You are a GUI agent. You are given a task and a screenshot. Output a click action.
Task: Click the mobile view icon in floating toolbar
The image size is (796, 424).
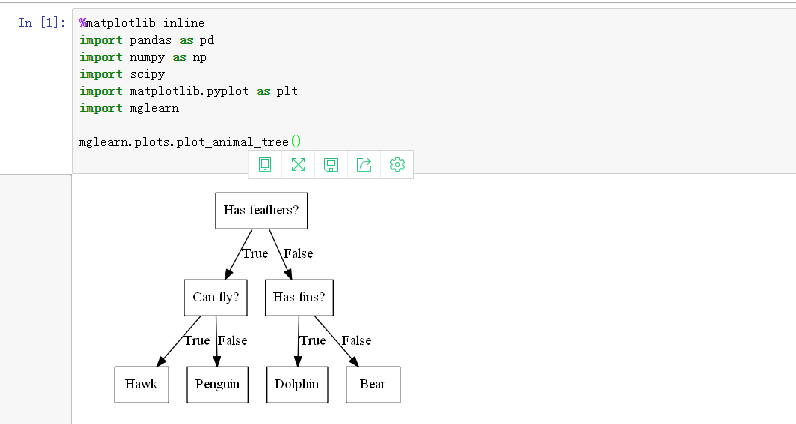pos(265,165)
